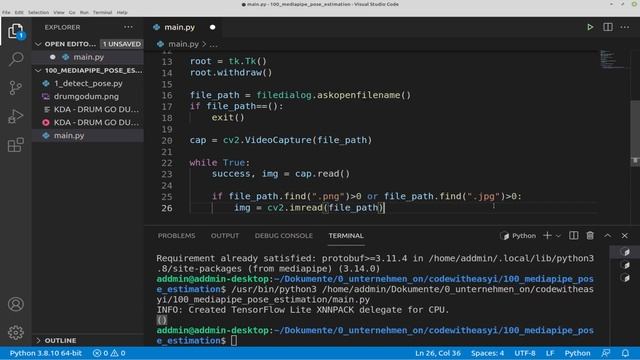
Task: Change the UTF-8 encoding setting
Action: (x=525, y=353)
